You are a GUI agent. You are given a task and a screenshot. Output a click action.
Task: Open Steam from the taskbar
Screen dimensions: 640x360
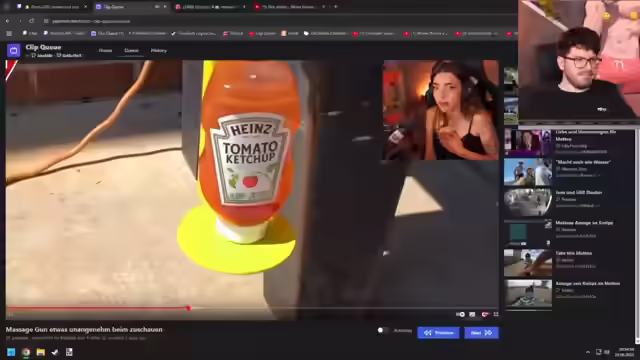click(x=55, y=352)
